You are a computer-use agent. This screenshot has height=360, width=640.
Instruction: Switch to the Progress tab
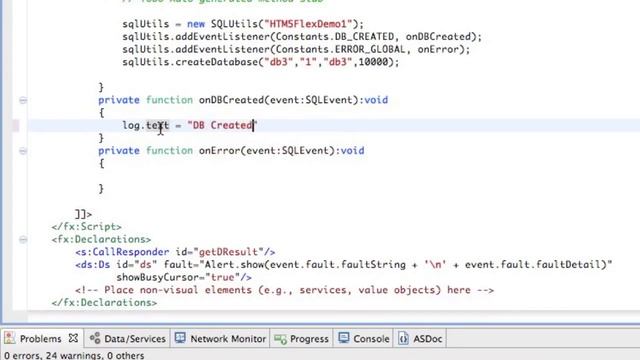(x=301, y=339)
